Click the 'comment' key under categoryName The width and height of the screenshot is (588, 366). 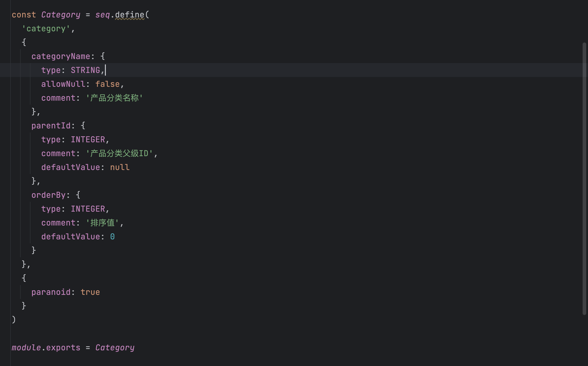pos(58,98)
